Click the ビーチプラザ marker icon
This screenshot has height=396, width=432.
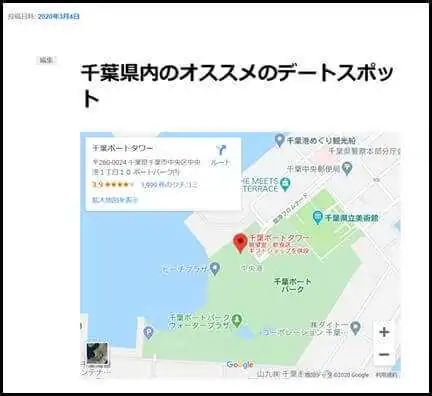(216, 268)
